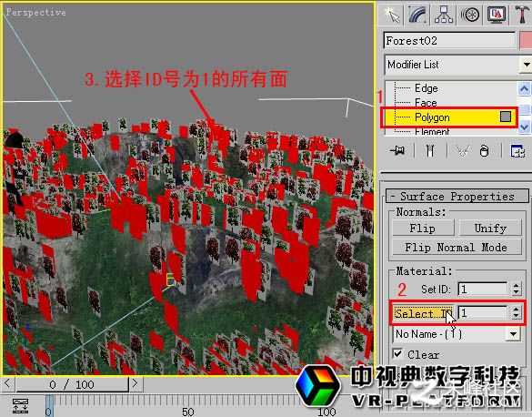Open Configure Modifier Sets icon
Screen dimensions: 532x417
517,150
